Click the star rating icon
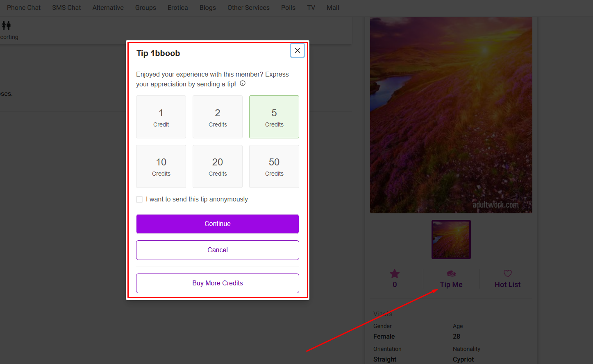The height and width of the screenshot is (364, 593). click(395, 274)
